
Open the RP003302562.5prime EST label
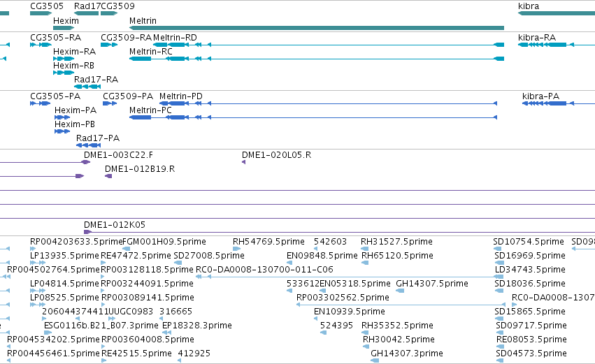pos(343,298)
